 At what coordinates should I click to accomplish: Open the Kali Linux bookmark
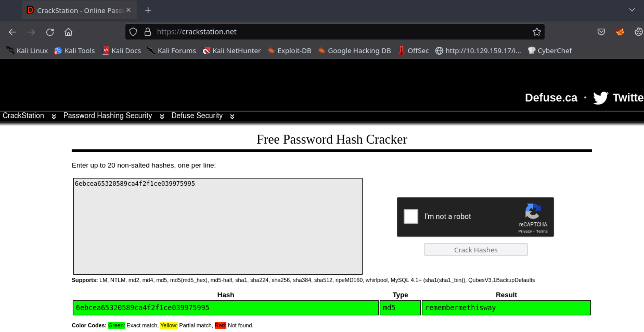(27, 50)
